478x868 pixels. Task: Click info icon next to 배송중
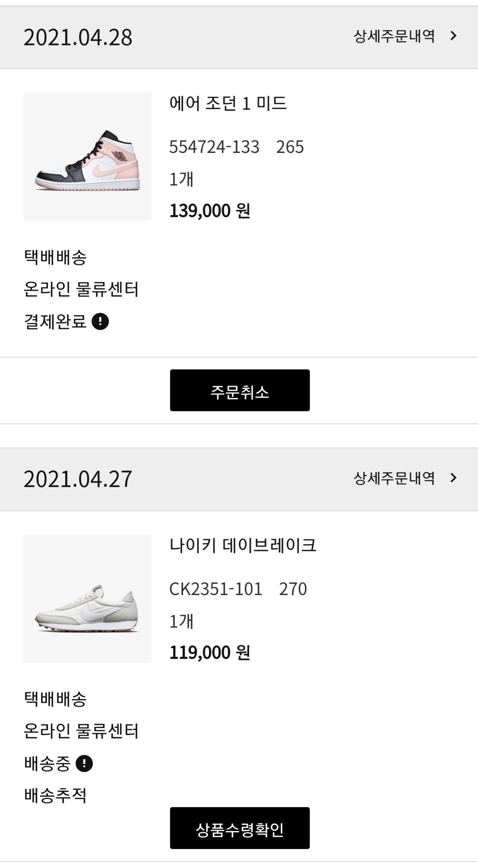coord(84,763)
